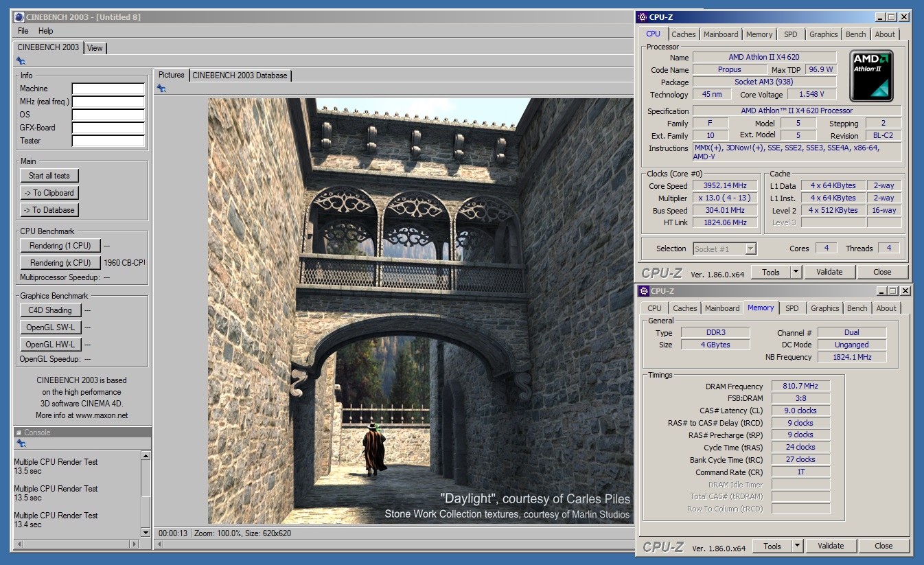924x565 pixels.
Task: Click the Tester input field
Action: [x=108, y=141]
